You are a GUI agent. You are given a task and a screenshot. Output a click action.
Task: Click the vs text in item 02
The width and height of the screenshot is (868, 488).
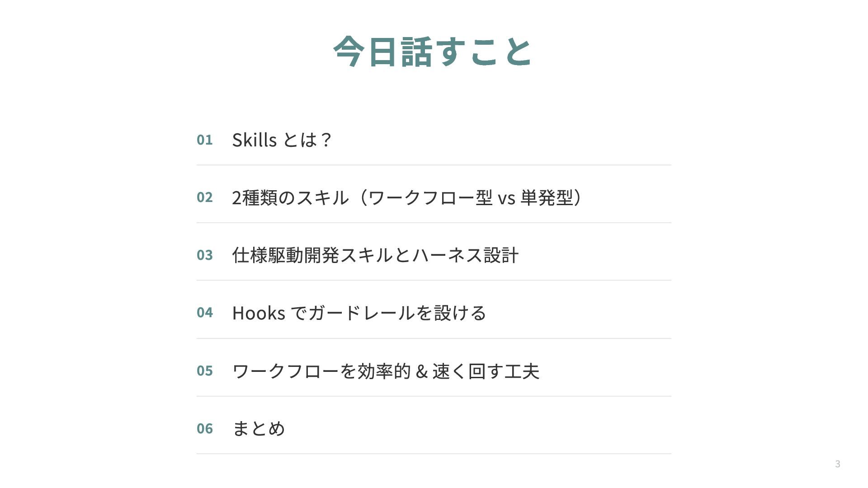click(506, 198)
